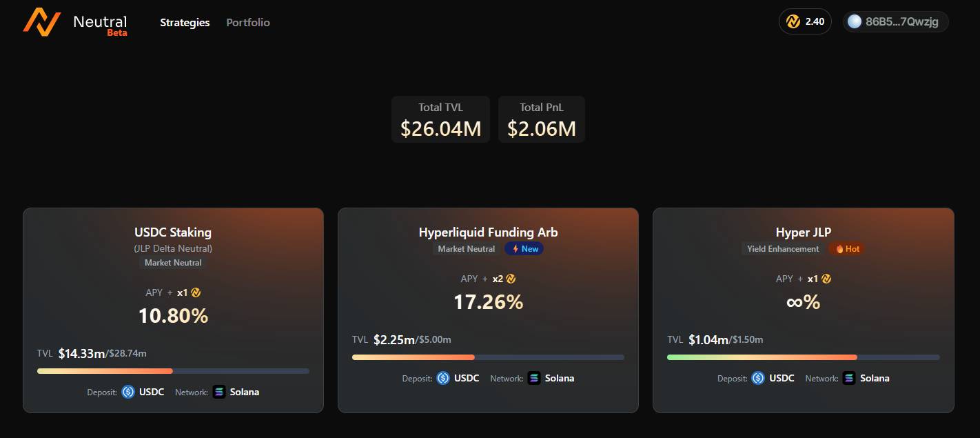
Task: Click the Total TVL $26.04M box
Action: [440, 119]
